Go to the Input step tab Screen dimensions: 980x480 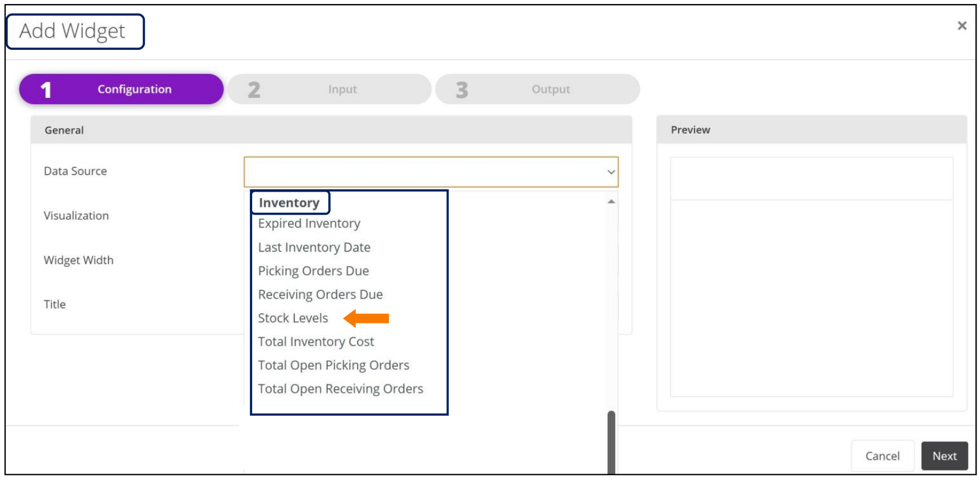pos(330,89)
